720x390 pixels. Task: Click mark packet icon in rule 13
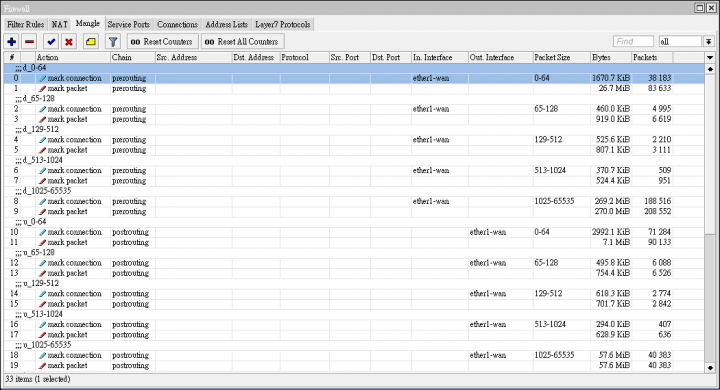coord(42,273)
